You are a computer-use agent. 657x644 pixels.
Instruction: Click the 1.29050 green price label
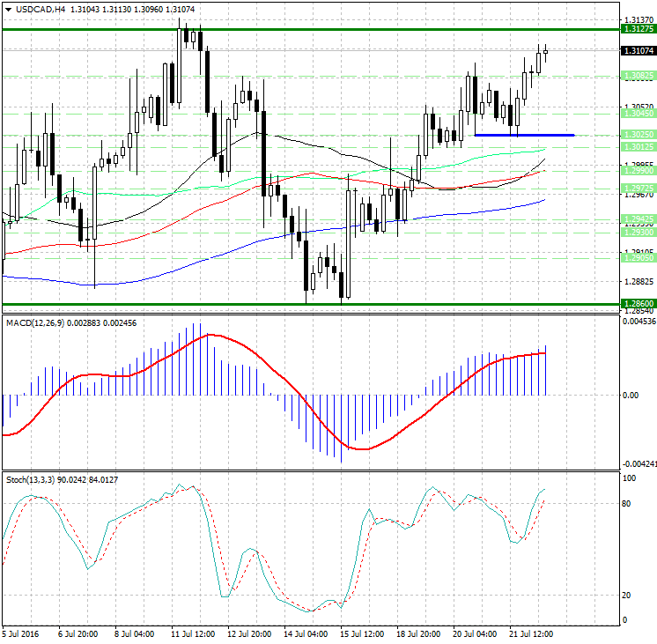tap(637, 258)
